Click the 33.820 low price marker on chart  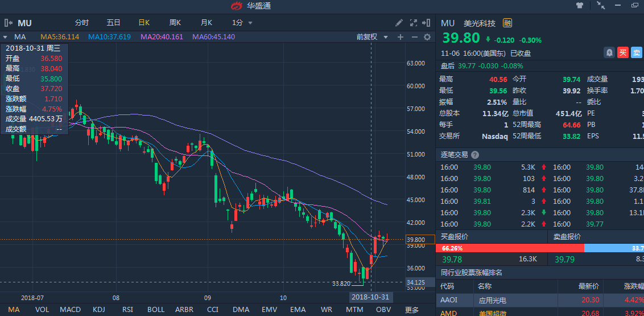(341, 283)
